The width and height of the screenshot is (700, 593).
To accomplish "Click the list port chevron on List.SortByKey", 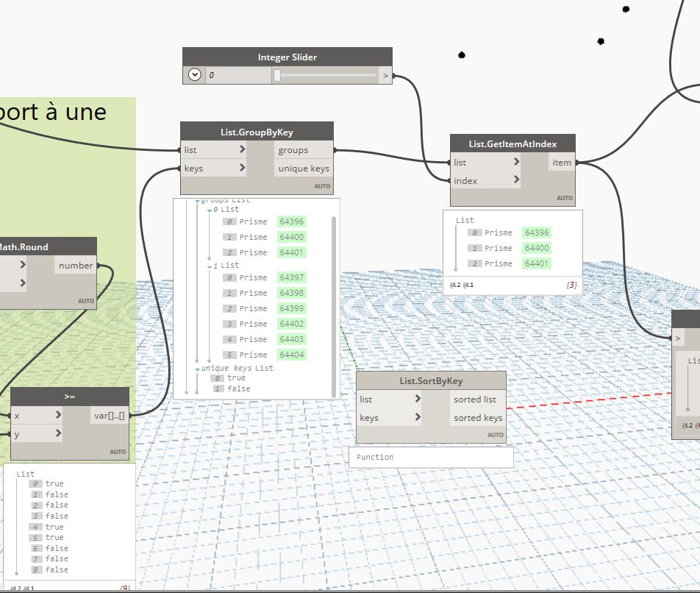I will coord(418,400).
